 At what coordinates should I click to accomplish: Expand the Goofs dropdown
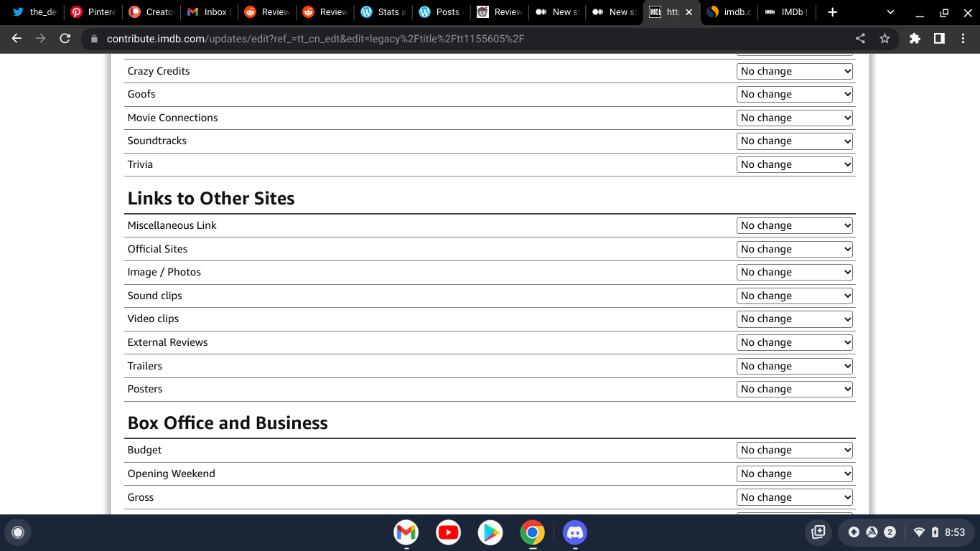point(795,94)
